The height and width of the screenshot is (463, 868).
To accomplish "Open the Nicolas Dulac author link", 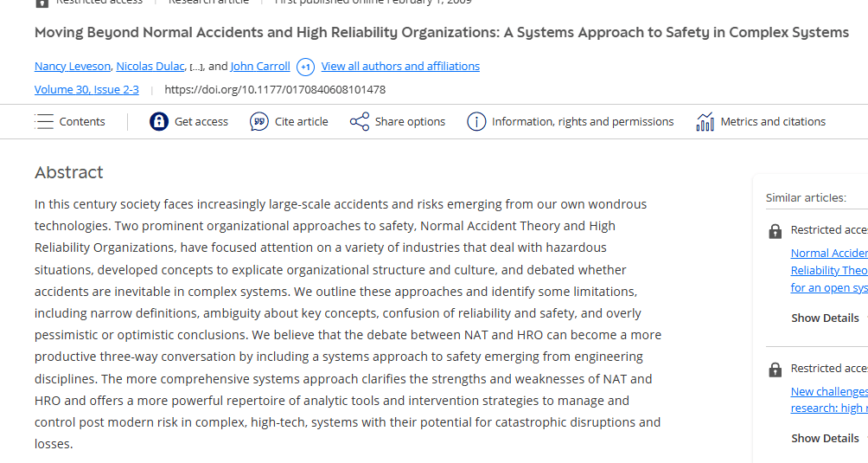I will coord(151,67).
